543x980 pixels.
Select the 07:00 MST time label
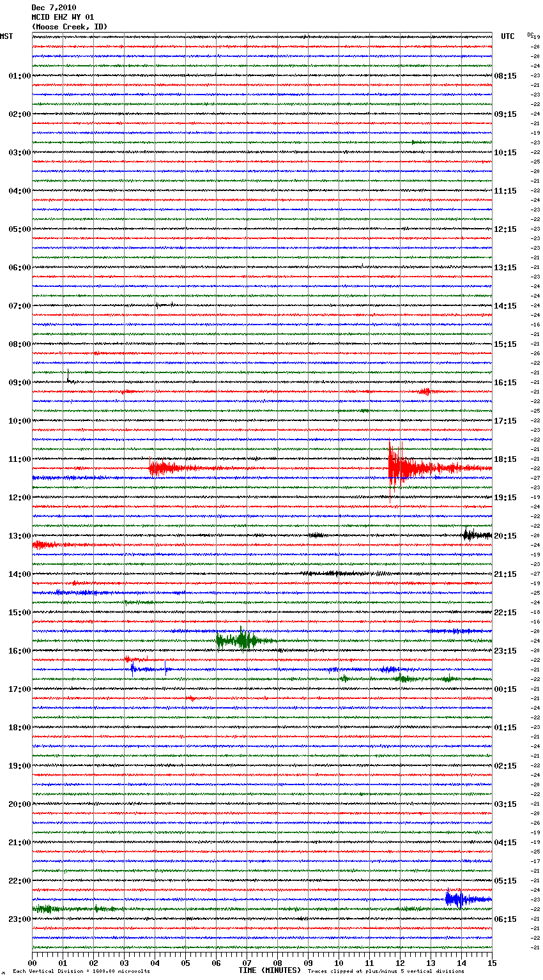pyautogui.click(x=20, y=306)
